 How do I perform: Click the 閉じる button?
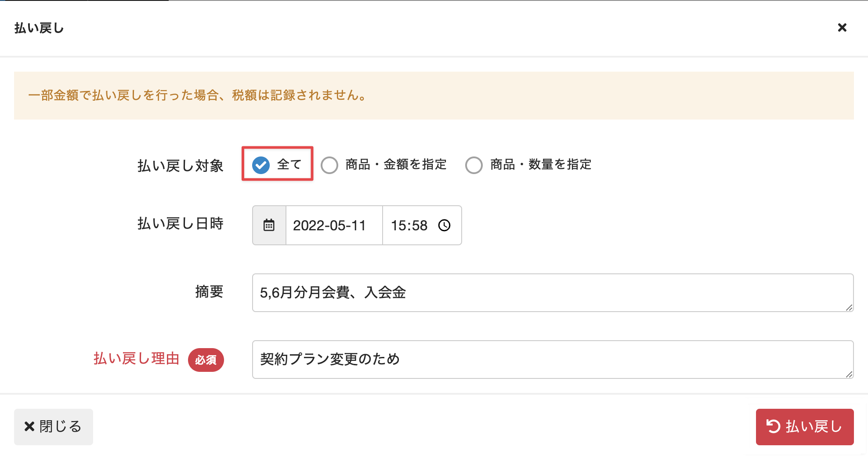(54, 427)
